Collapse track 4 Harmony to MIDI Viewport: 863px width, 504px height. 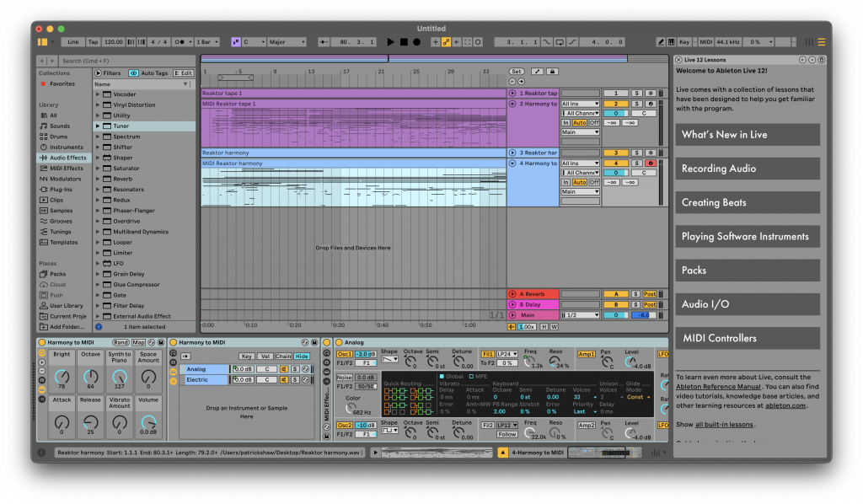click(512, 164)
